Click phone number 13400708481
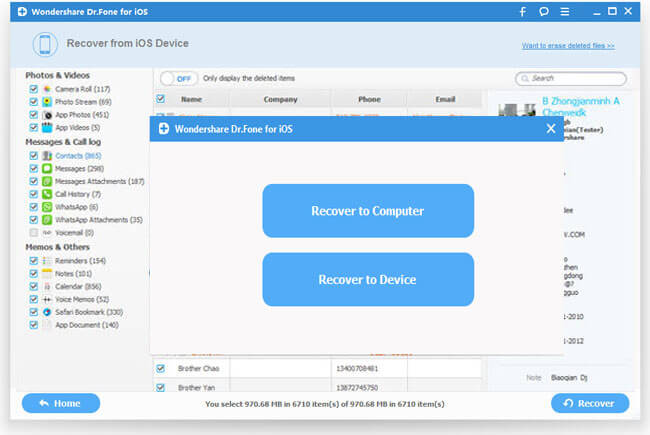The width and height of the screenshot is (650, 435). (x=357, y=369)
